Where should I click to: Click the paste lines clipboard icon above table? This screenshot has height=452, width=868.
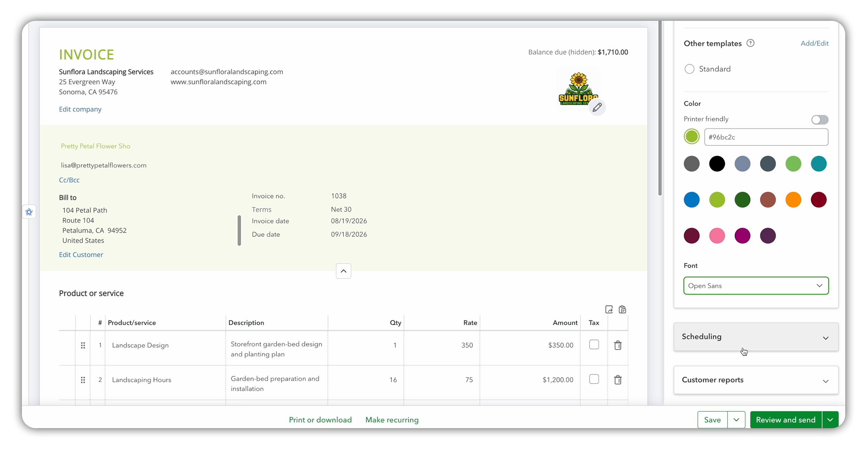pyautogui.click(x=622, y=310)
